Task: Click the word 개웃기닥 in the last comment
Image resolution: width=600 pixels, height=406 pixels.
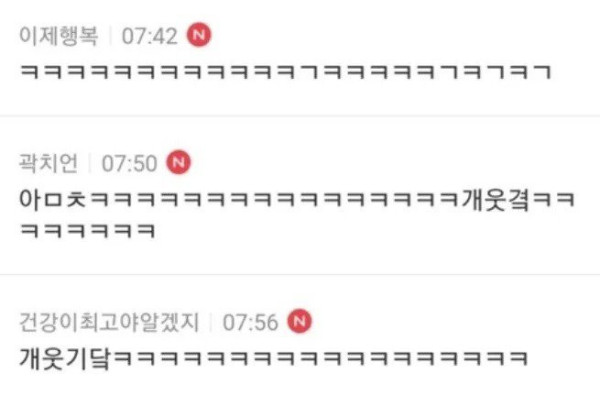Action: pos(65,358)
